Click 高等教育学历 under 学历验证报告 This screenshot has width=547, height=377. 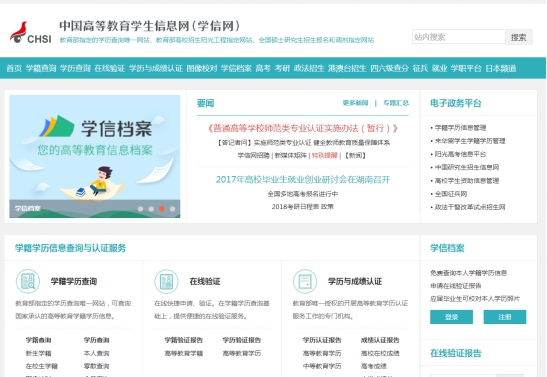[242, 353]
